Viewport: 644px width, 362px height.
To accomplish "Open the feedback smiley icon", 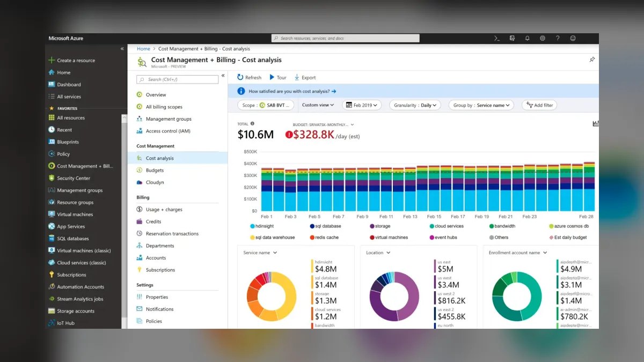I will click(x=573, y=39).
